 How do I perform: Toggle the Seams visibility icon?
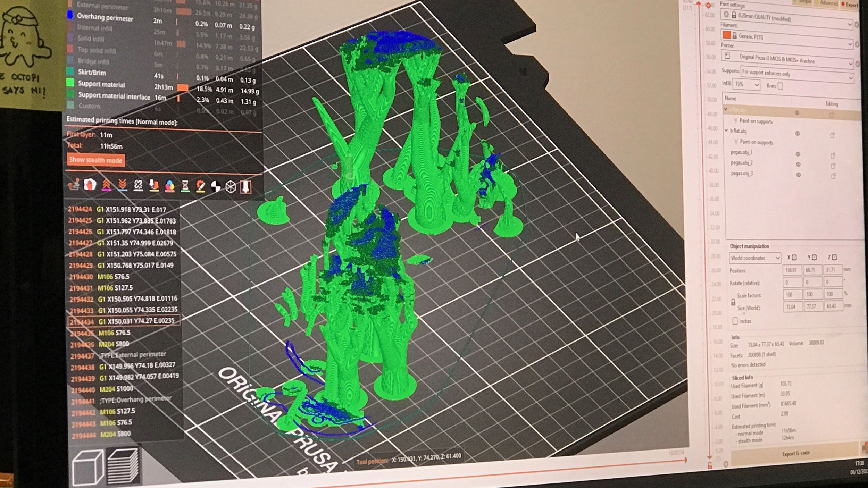pos(138,185)
